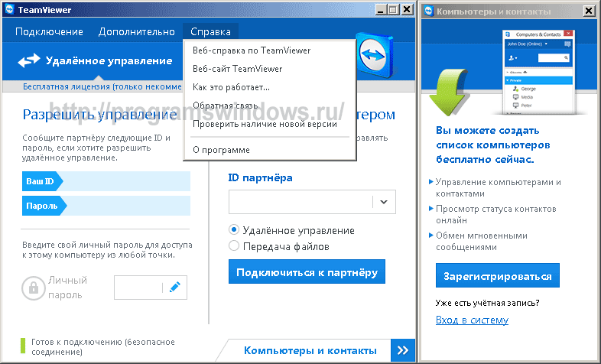Image resolution: width=601 pixels, height=364 pixels.
Task: Maximize the TeamViewer window
Action: [x=393, y=10]
